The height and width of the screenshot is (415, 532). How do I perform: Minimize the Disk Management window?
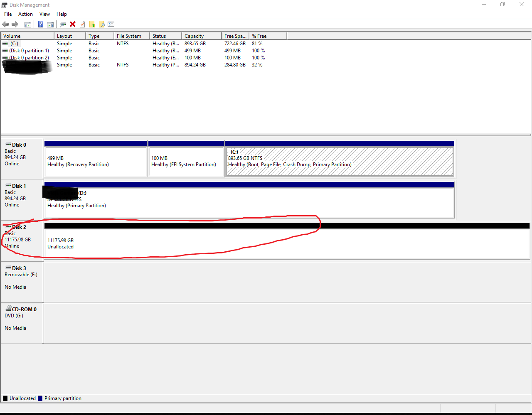484,5
